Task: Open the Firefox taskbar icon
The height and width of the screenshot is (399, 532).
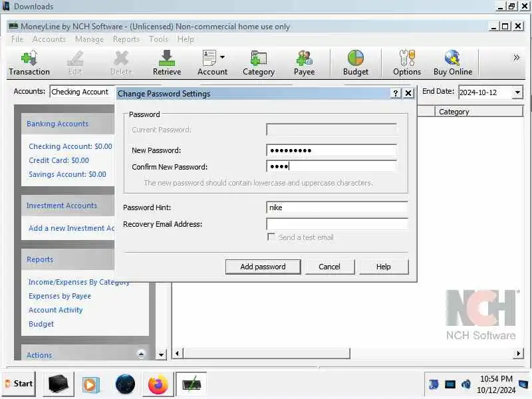Action: 158,385
